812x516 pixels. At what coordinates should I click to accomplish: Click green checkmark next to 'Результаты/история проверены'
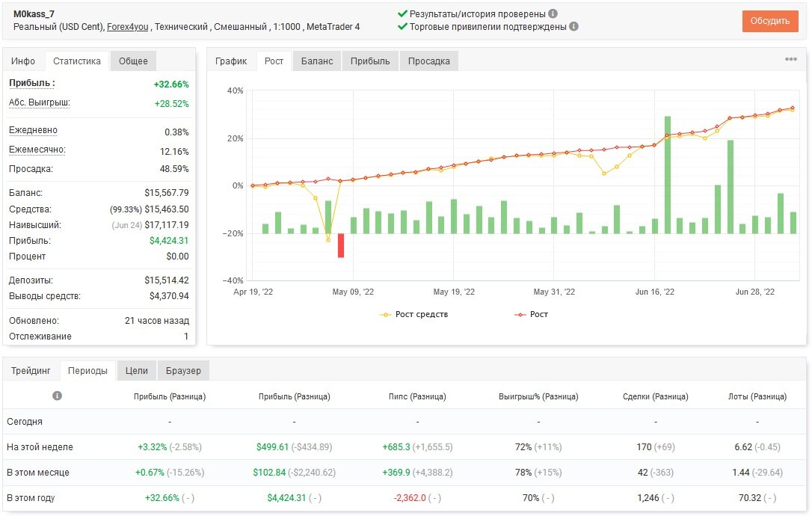[402, 14]
